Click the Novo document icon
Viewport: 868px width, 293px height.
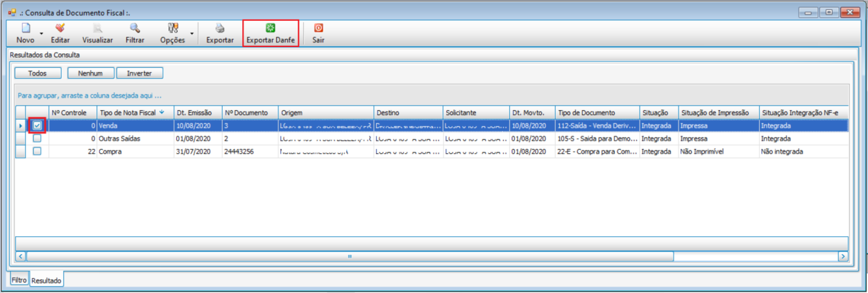[x=25, y=28]
